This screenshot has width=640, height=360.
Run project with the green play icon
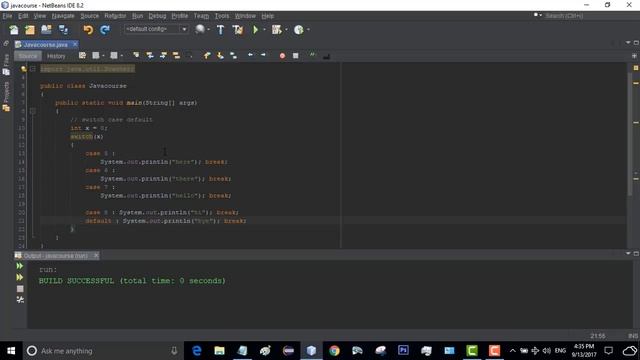click(256, 29)
